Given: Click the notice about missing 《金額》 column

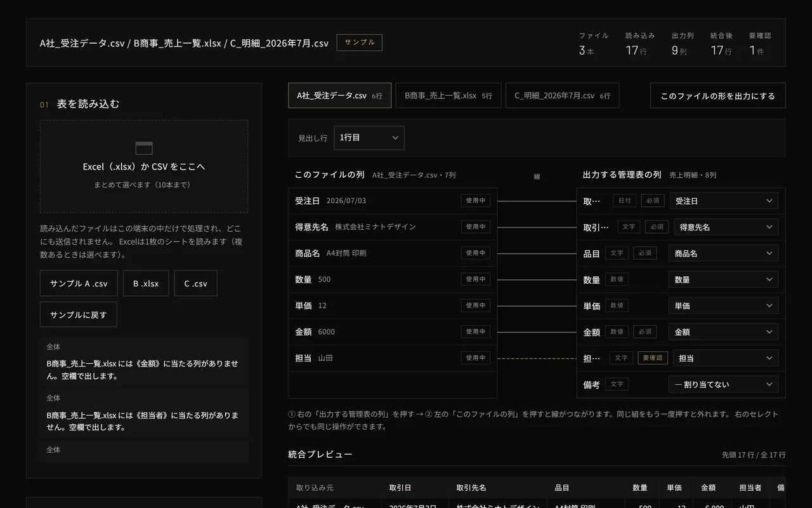Looking at the screenshot, I should (144, 363).
